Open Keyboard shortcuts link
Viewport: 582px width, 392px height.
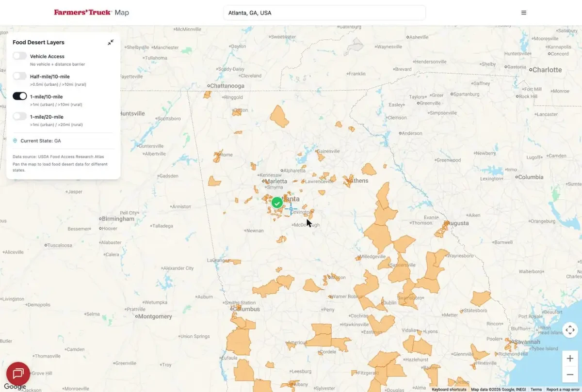(449, 390)
